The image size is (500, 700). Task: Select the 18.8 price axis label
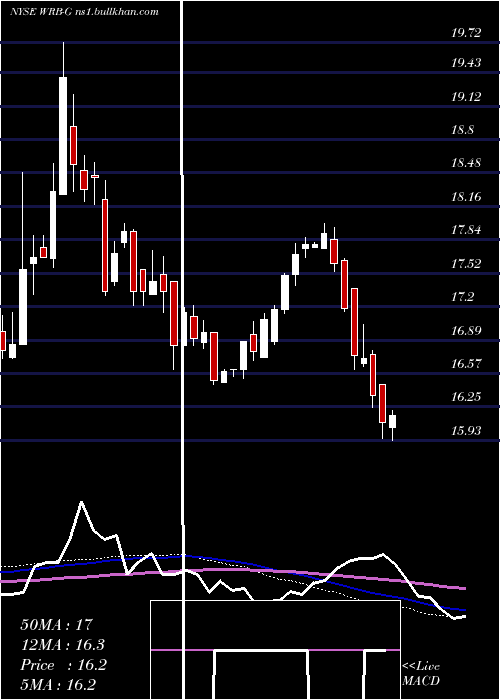[x=462, y=130]
